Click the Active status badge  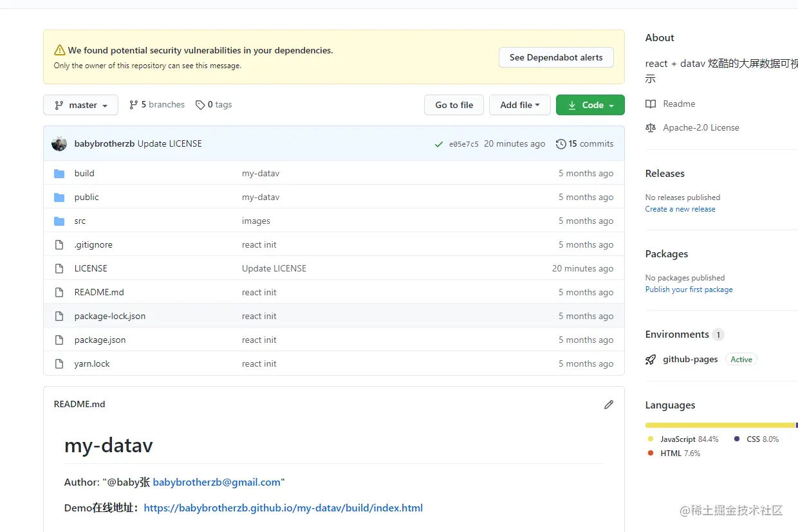(x=741, y=360)
